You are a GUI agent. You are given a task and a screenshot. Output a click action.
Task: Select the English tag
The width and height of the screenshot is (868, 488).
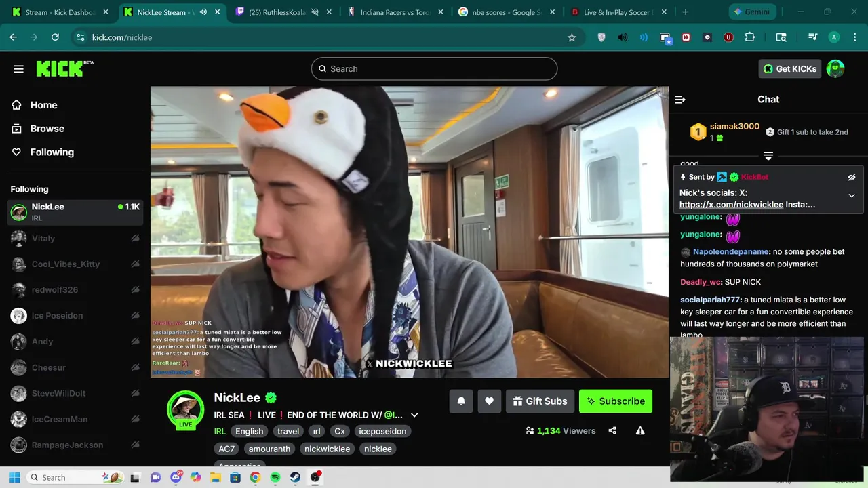pos(250,431)
